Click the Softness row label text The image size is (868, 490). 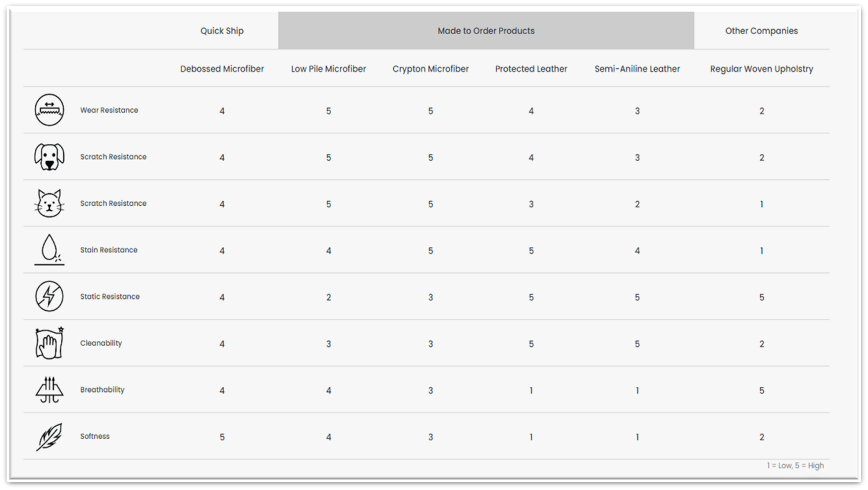point(95,437)
